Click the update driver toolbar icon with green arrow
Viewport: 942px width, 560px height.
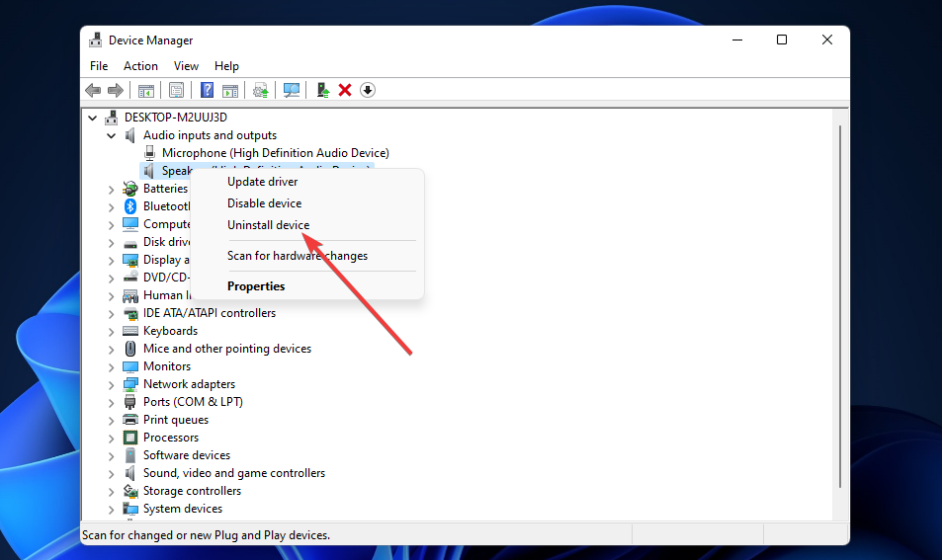[322, 90]
